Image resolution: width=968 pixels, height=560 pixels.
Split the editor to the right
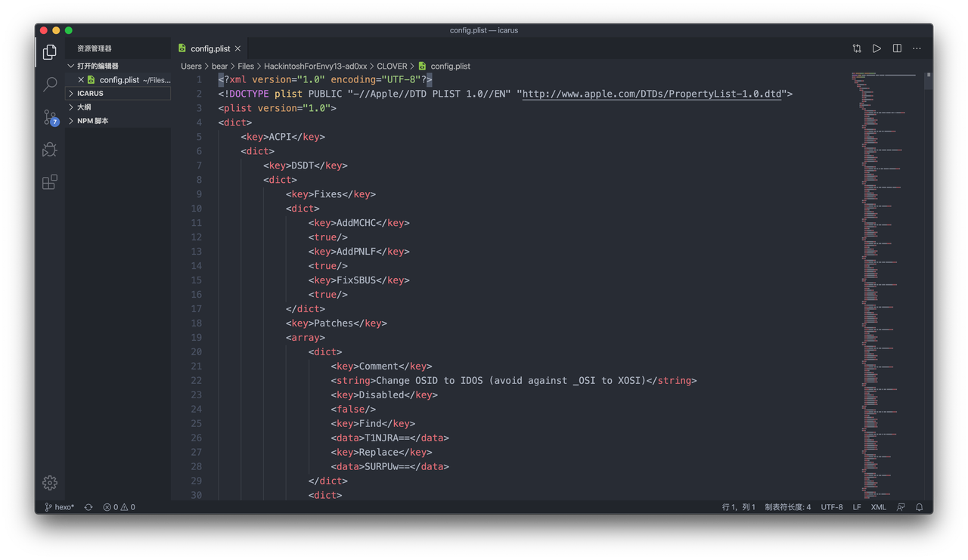coord(897,48)
